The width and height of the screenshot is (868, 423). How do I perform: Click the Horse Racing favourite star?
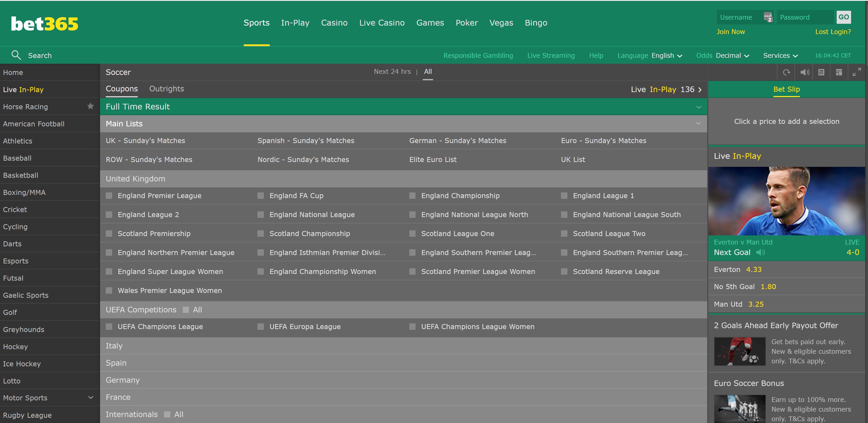click(90, 106)
